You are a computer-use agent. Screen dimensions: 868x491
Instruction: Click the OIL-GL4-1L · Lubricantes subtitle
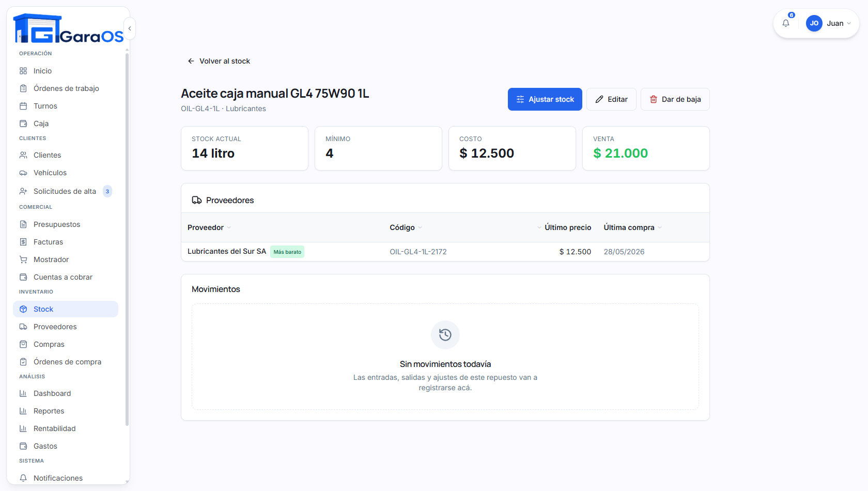[x=223, y=109]
